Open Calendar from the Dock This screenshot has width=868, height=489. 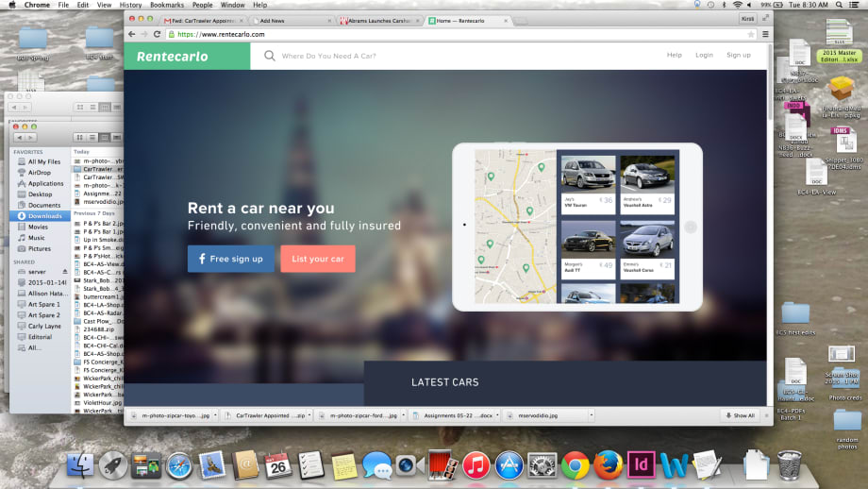click(x=278, y=465)
